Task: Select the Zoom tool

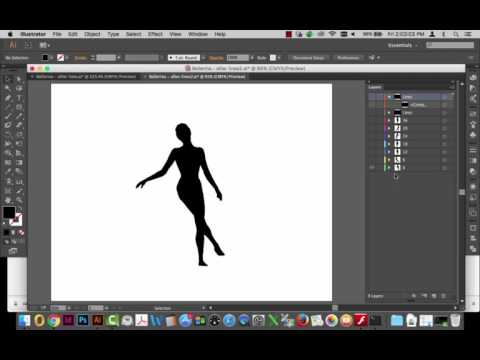Action: (19, 200)
